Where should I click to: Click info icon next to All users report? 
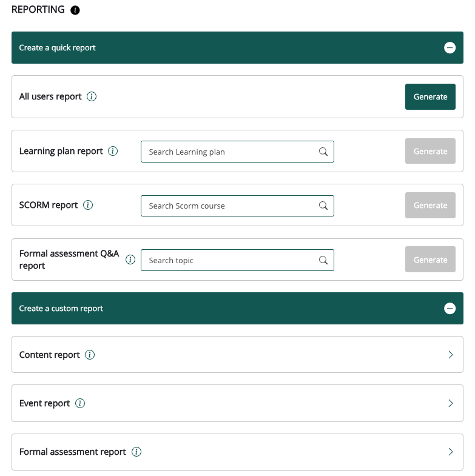click(92, 96)
